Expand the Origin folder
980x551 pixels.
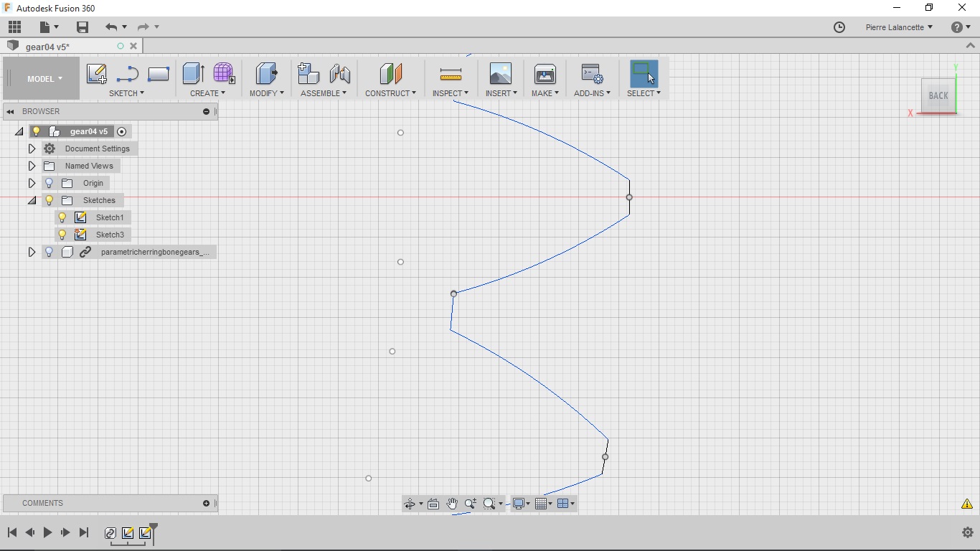32,183
